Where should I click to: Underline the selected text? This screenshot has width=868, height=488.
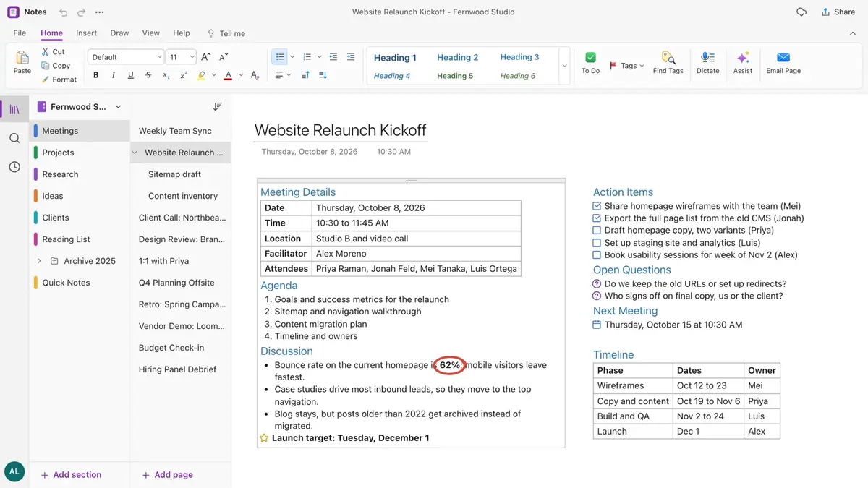click(131, 75)
